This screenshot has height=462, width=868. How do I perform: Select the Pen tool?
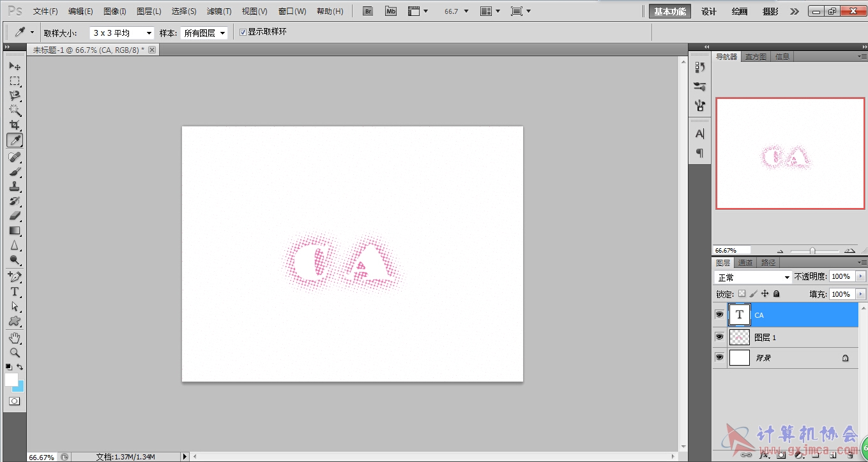(x=15, y=276)
